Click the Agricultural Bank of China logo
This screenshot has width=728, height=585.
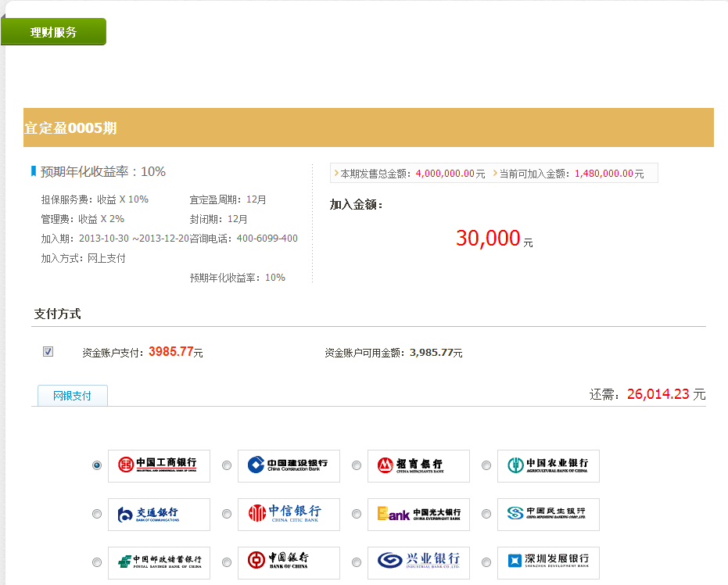coord(548,466)
